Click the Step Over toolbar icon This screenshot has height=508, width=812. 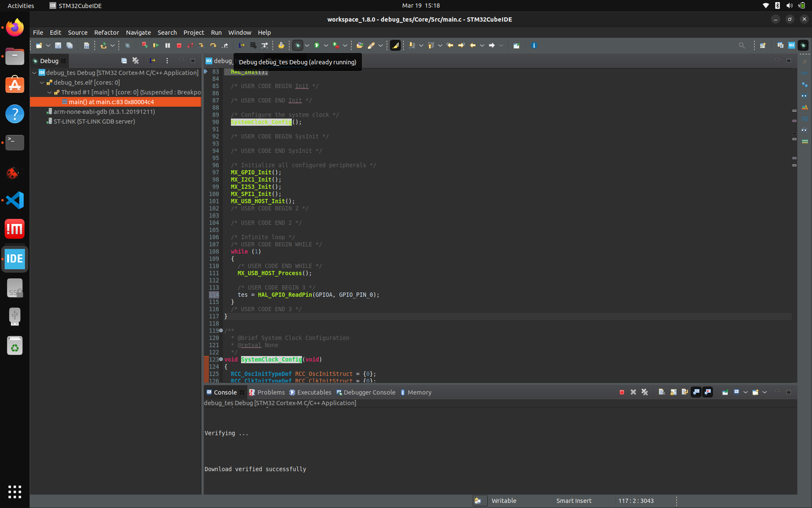point(213,45)
